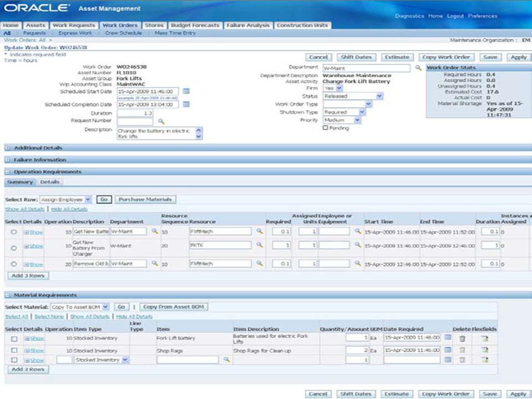
Task: Open the Diagnostics link
Action: tap(410, 16)
